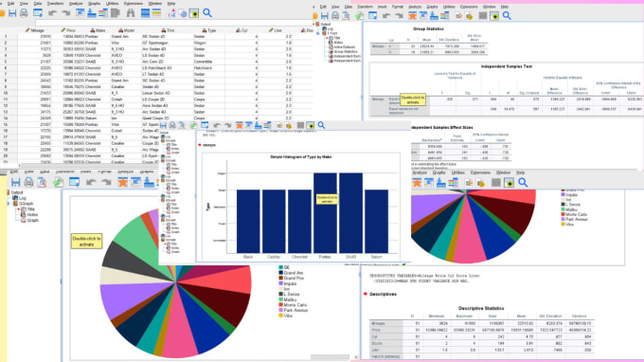Viewport: 644px width, 362px height.
Task: Click orange star icon in pie chart viewer toolbar
Action: tap(122, 182)
